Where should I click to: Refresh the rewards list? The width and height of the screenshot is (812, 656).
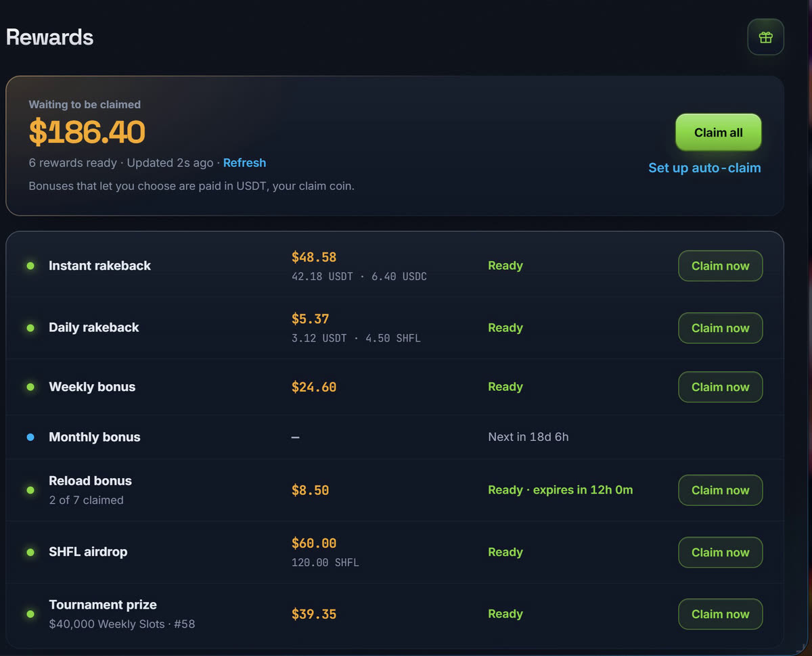[x=244, y=163]
